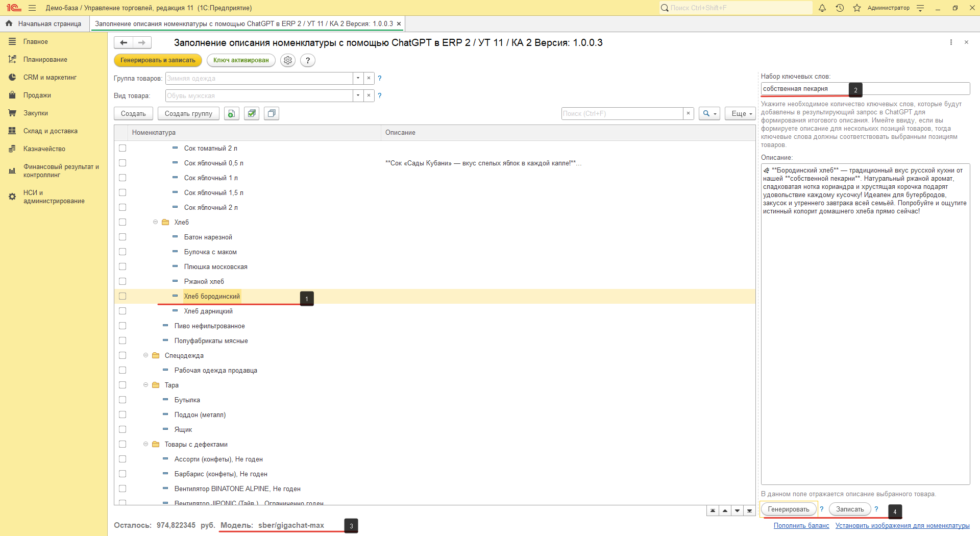Screen dimensions: 980x536
Task: Open the notifications bell icon
Action: point(822,8)
